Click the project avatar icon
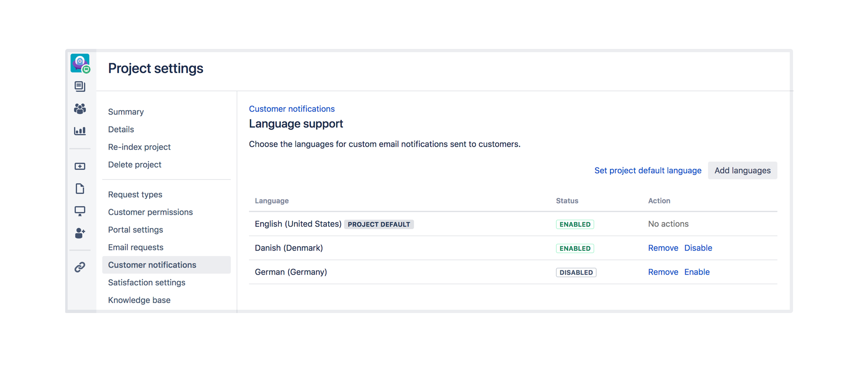The image size is (868, 366). [x=80, y=63]
